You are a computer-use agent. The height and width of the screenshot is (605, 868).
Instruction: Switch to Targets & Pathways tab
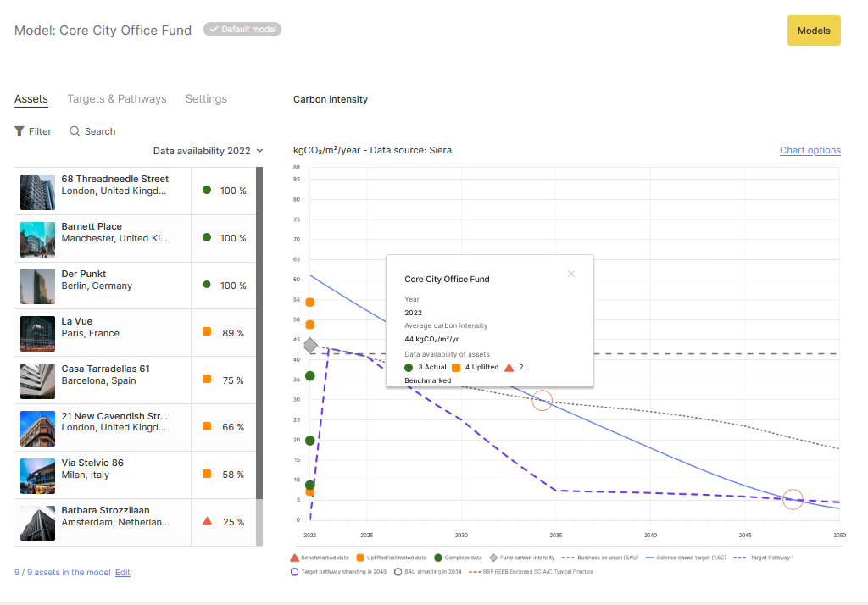point(117,99)
